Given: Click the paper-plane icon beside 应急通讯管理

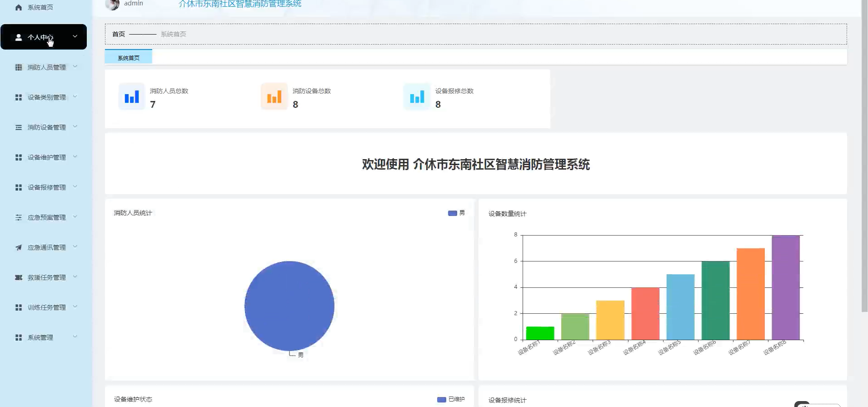Looking at the screenshot, I should pos(19,247).
